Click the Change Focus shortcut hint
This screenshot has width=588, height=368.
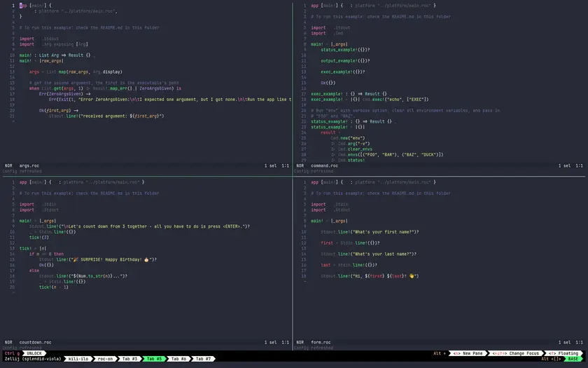(516, 353)
